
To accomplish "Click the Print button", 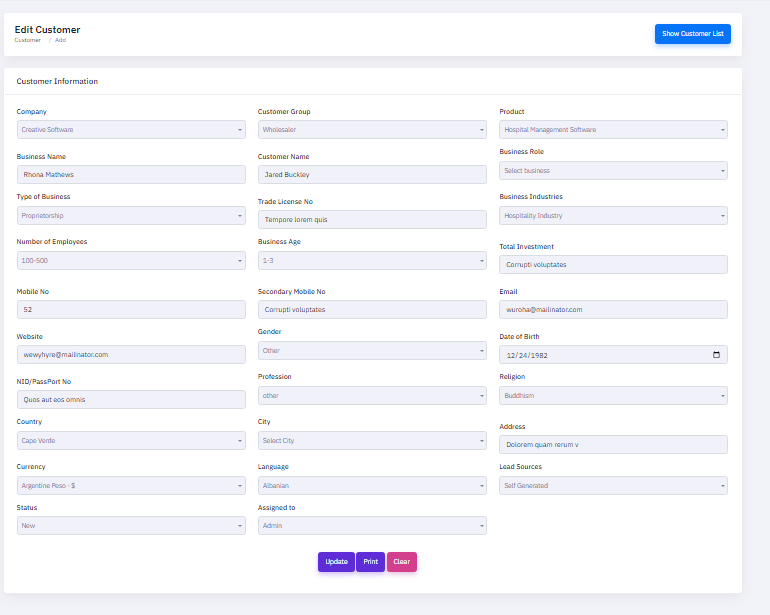I will click(370, 562).
